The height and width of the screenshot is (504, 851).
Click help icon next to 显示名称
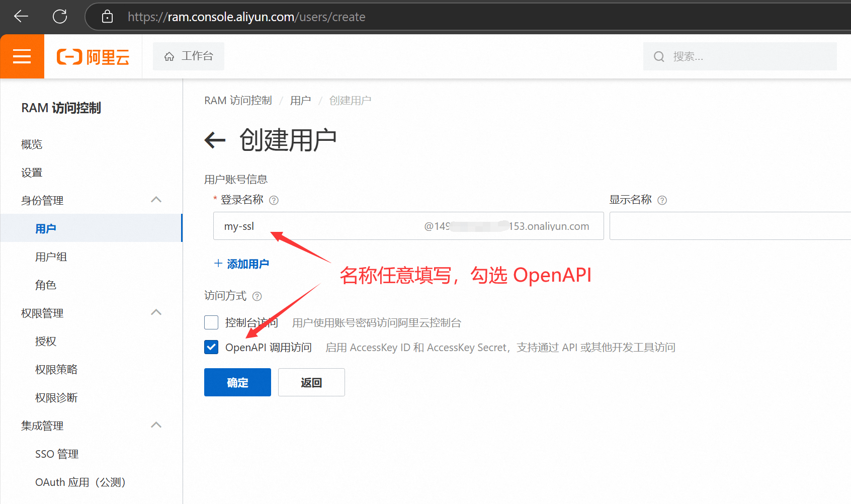point(662,200)
